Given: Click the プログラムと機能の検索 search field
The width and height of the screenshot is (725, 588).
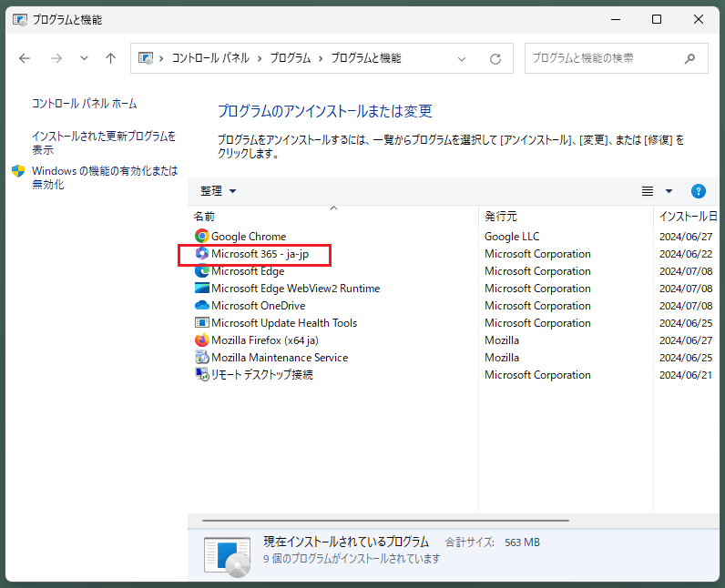Looking at the screenshot, I should point(616,58).
